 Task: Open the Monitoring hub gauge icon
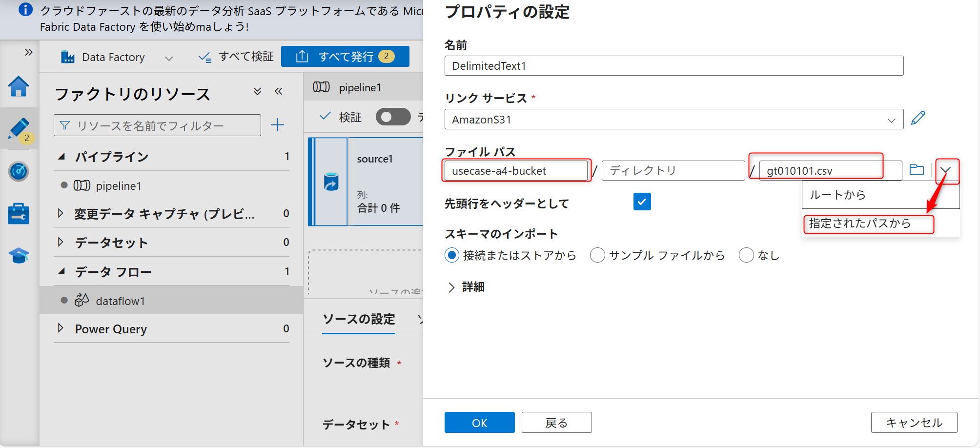click(19, 172)
